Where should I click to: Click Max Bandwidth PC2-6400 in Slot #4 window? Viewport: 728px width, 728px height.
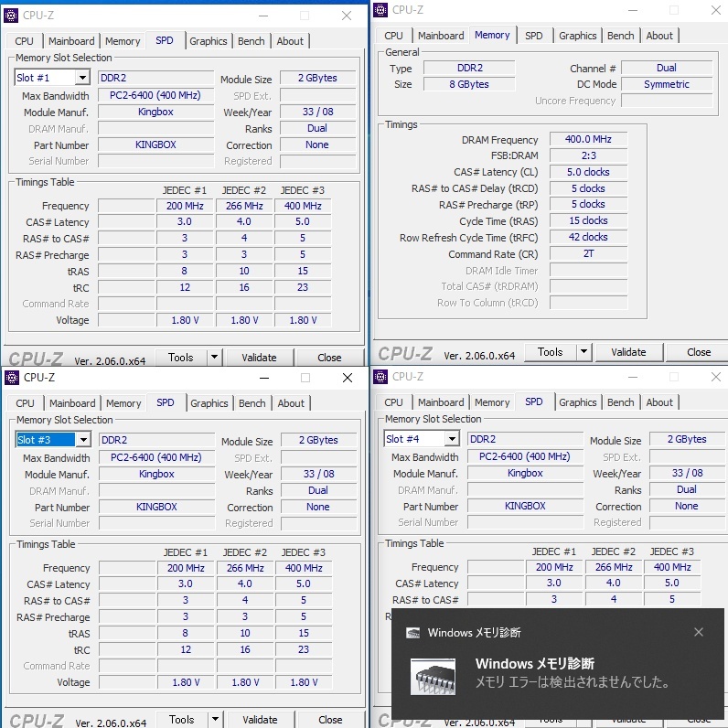525,456
